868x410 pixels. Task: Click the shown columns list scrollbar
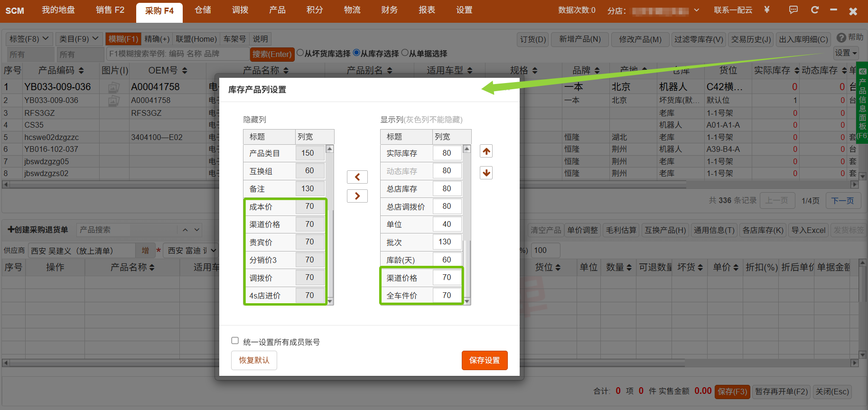(x=467, y=225)
